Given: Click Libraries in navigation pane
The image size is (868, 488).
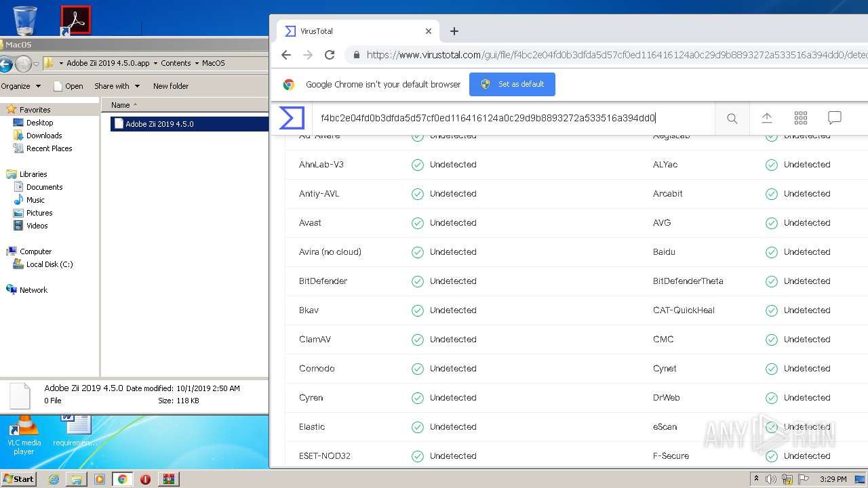Looking at the screenshot, I should (x=33, y=174).
